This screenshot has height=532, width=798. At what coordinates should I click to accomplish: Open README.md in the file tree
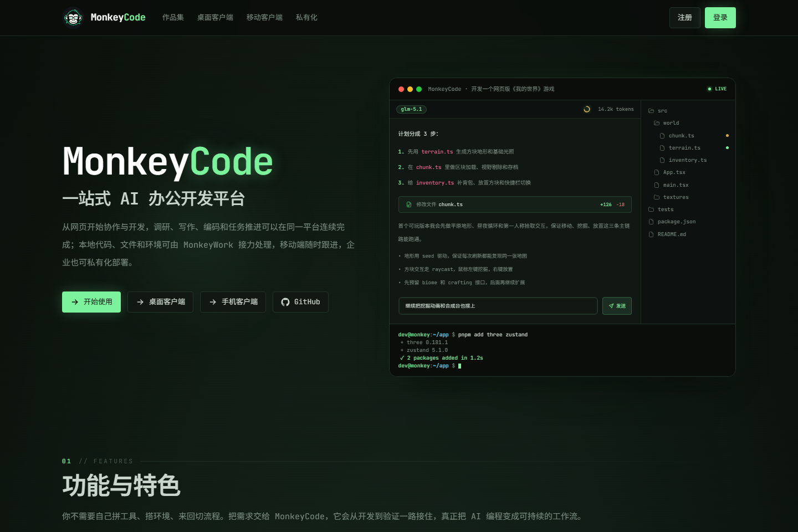click(x=667, y=234)
